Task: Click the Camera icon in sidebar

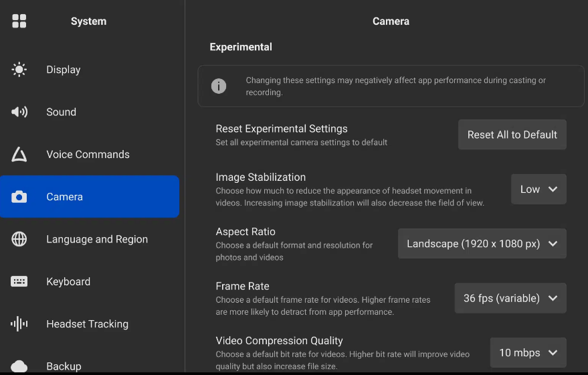Action: pyautogui.click(x=19, y=197)
